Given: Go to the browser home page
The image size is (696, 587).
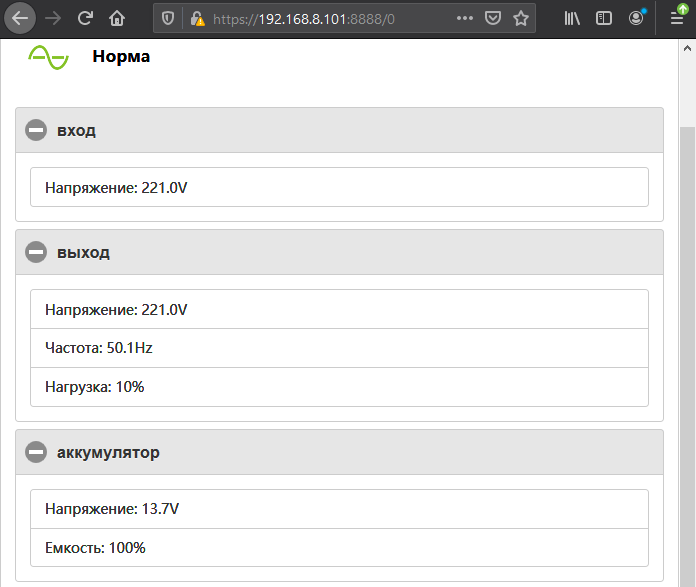Looking at the screenshot, I should 117,18.
